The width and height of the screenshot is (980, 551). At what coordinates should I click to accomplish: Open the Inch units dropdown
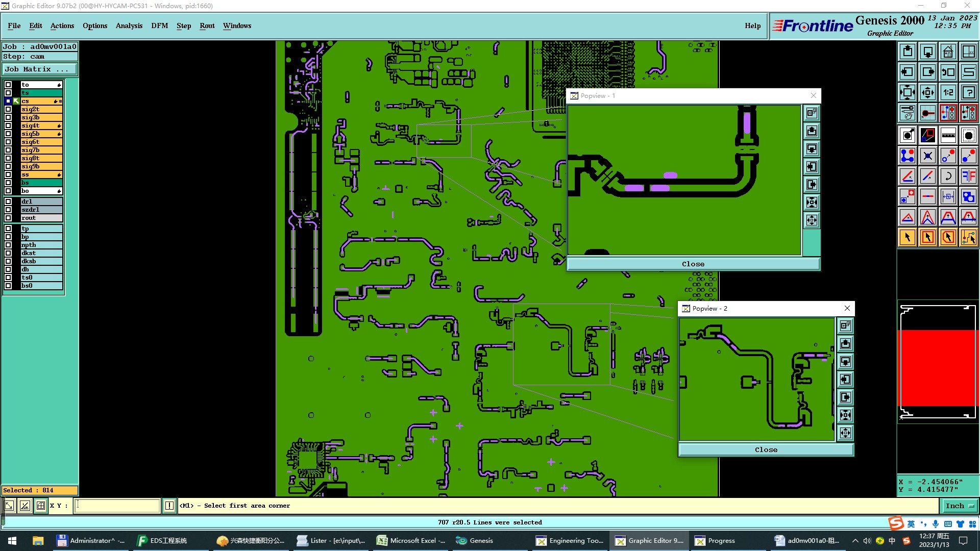(960, 506)
